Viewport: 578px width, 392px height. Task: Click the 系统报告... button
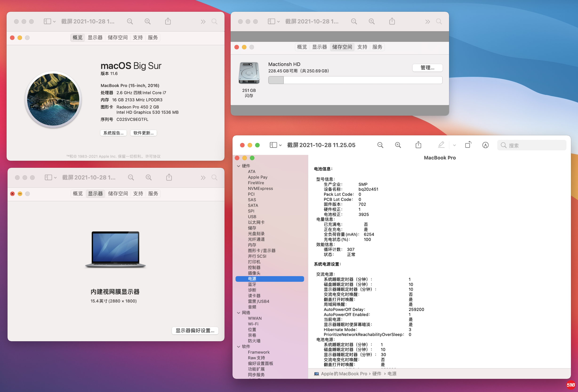(113, 133)
